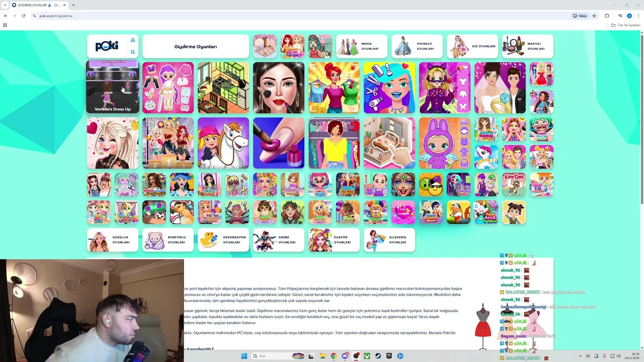644x362 pixels.
Task: Open the purple bunny hoodie doll game
Action: tap(445, 143)
